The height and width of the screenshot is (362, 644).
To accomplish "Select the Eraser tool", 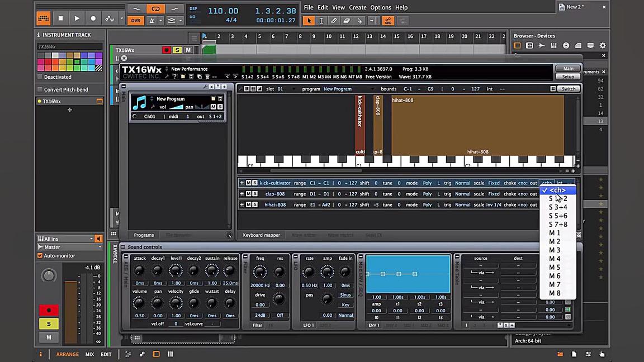I will [347, 21].
